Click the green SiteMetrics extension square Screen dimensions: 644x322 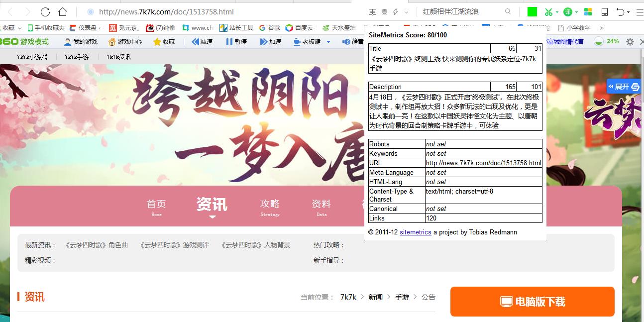532,11
